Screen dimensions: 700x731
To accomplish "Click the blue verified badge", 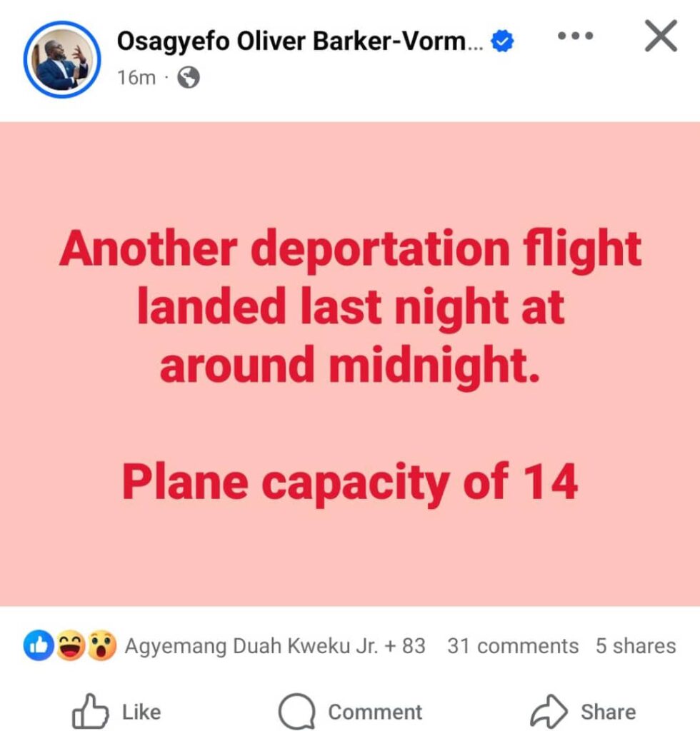I will point(504,42).
